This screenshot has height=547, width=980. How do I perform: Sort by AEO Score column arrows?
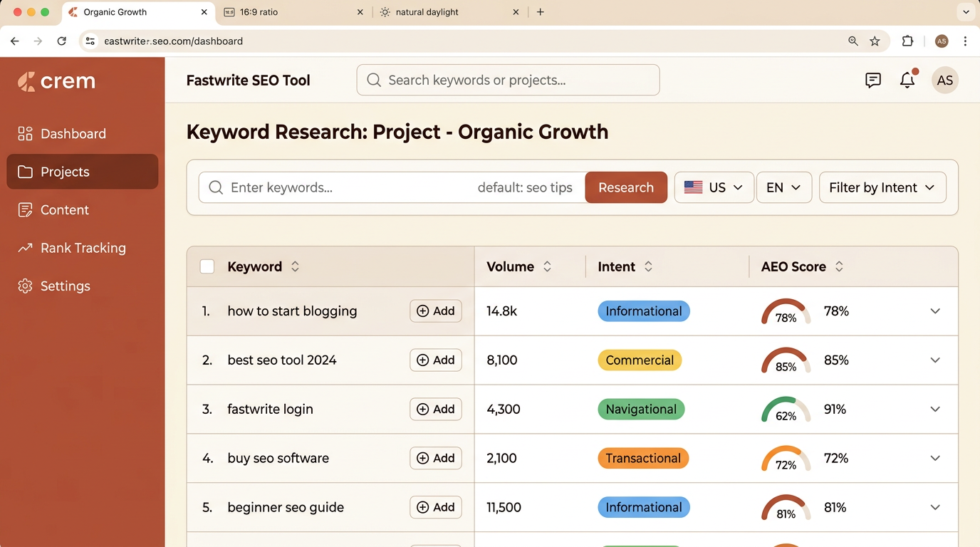(x=839, y=267)
